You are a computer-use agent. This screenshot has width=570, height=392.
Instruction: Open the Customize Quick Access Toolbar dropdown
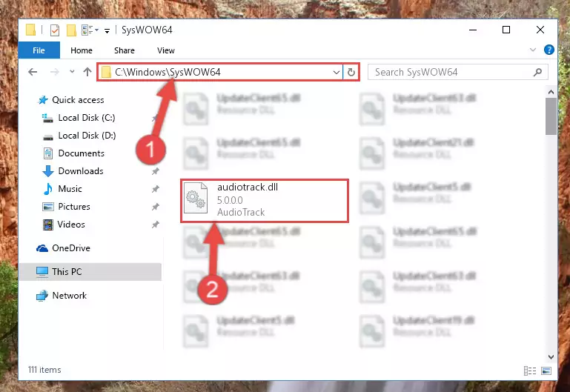[x=107, y=30]
